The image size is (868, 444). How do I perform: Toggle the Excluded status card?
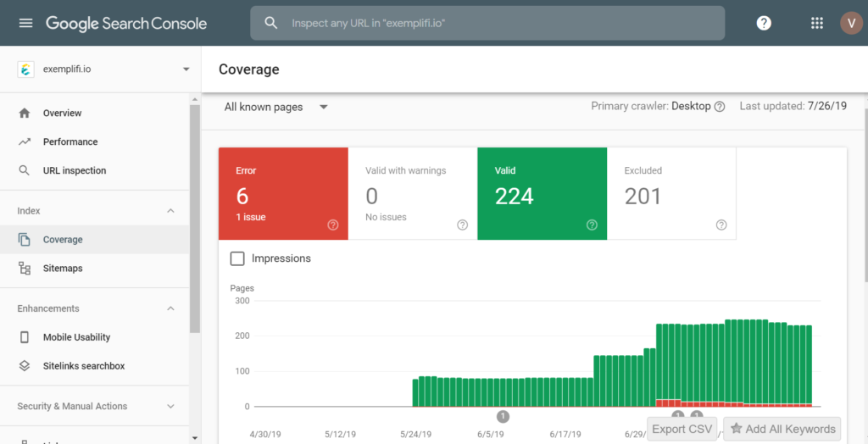click(671, 194)
